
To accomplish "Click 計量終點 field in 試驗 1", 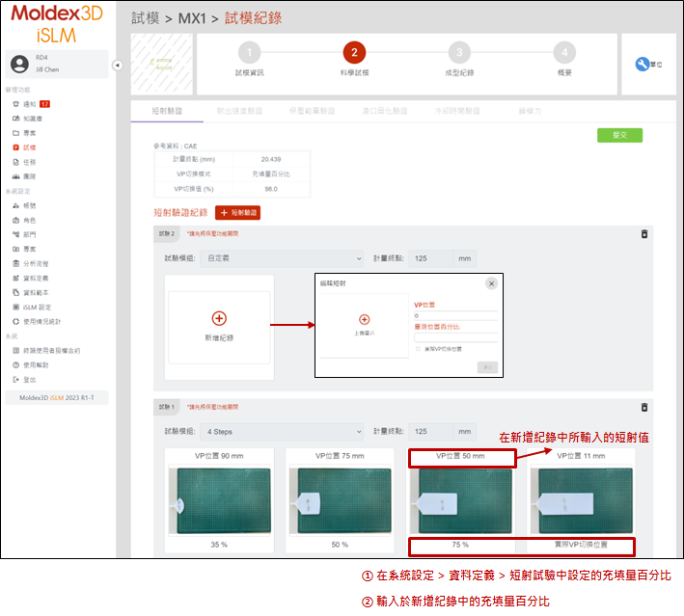I will tap(430, 432).
